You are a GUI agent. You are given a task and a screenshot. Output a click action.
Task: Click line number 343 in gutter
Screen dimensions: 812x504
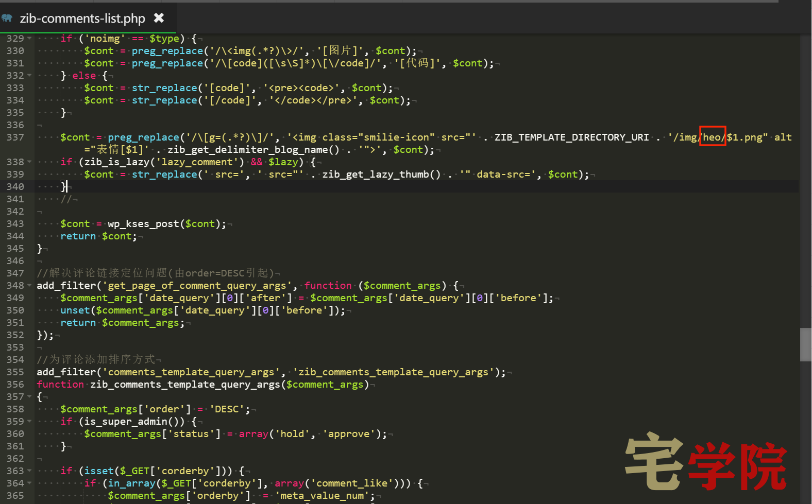[x=15, y=224]
